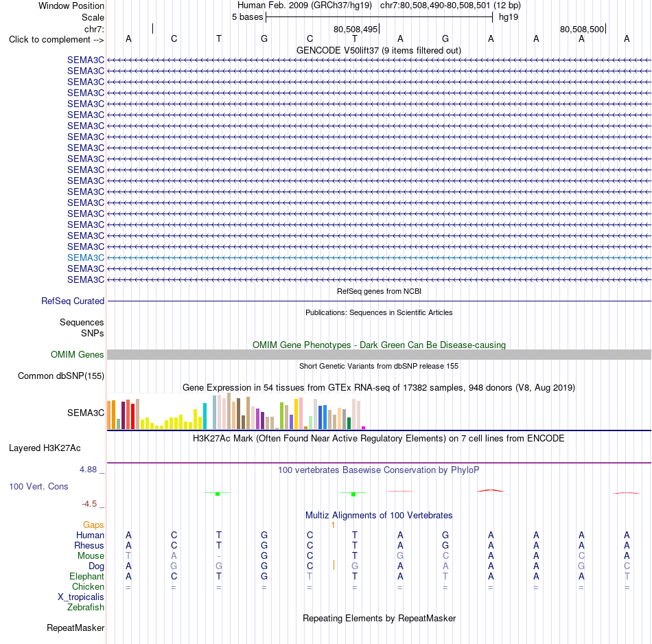652x644 pixels.
Task: Select the Scale label
Action: pos(93,17)
